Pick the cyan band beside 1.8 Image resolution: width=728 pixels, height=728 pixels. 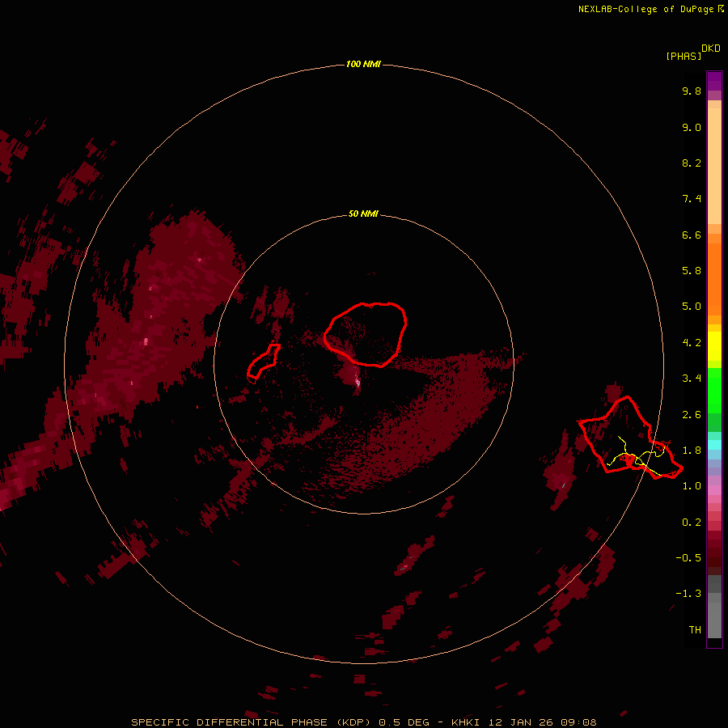(x=714, y=444)
